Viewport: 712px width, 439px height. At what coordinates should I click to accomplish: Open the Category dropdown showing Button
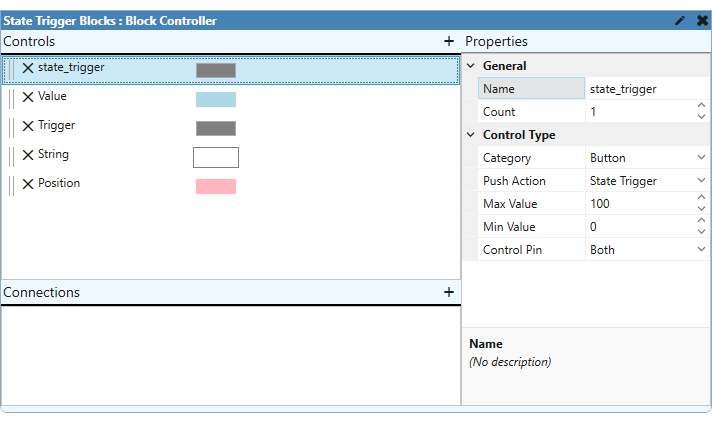(x=701, y=158)
